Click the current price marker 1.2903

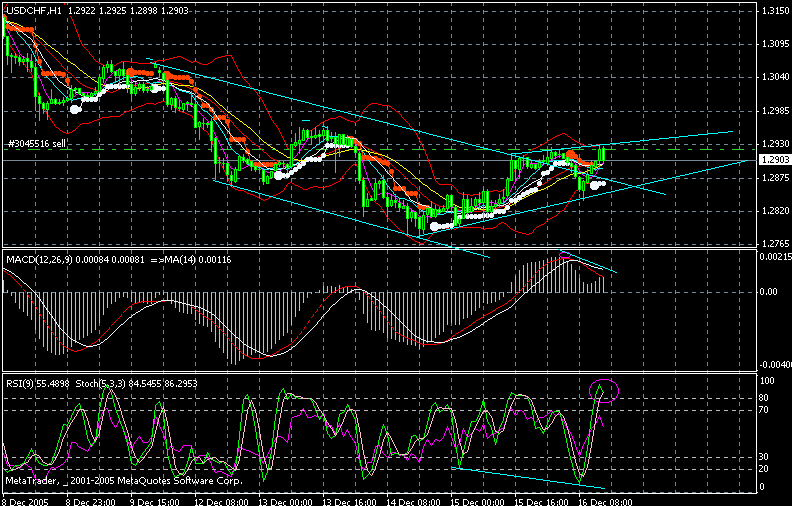point(772,160)
